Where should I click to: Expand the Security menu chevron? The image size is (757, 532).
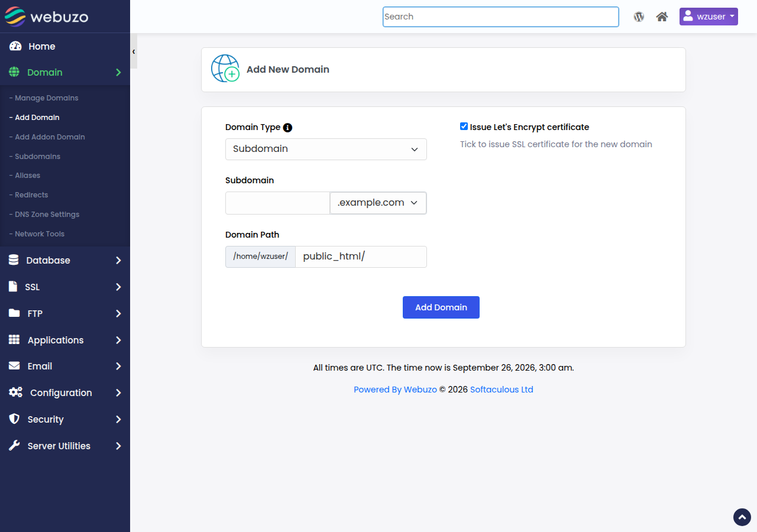pyautogui.click(x=118, y=419)
